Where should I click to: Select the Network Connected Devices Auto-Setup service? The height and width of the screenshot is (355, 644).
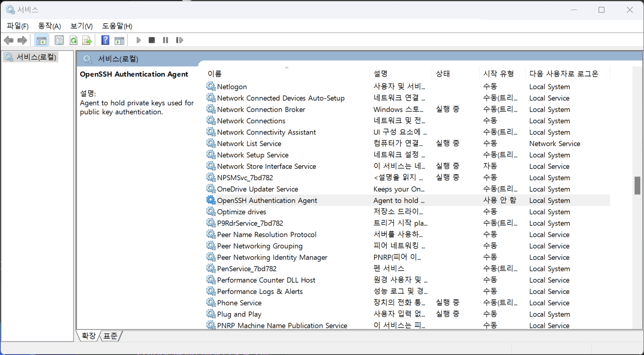coord(408,98)
